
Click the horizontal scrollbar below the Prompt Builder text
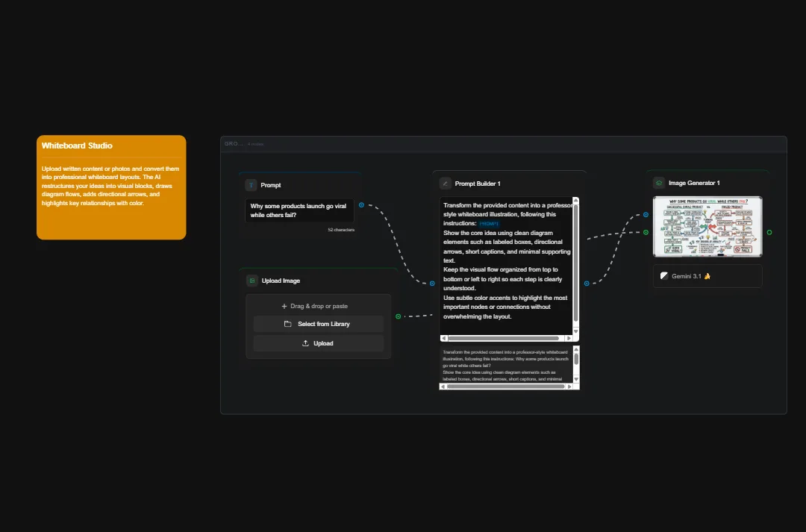pyautogui.click(x=507, y=338)
